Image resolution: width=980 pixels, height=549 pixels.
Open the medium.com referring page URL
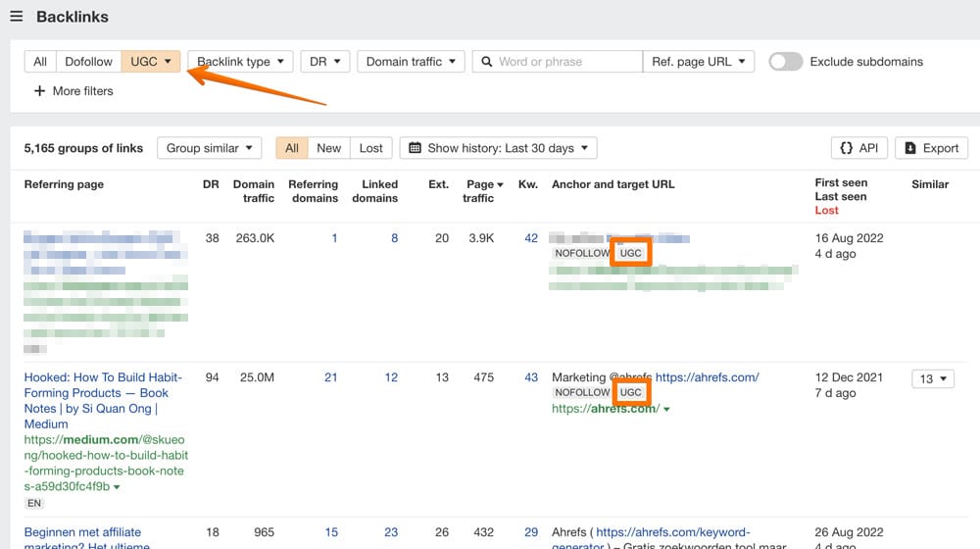tap(106, 463)
